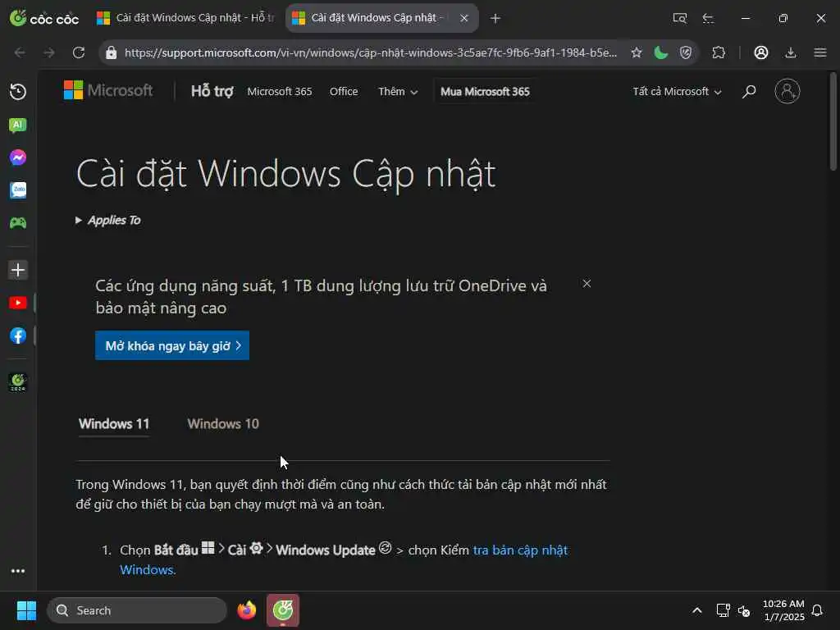Screen dimensions: 840x630
Task: Open the downloads icon in toolbar
Action: (790, 52)
